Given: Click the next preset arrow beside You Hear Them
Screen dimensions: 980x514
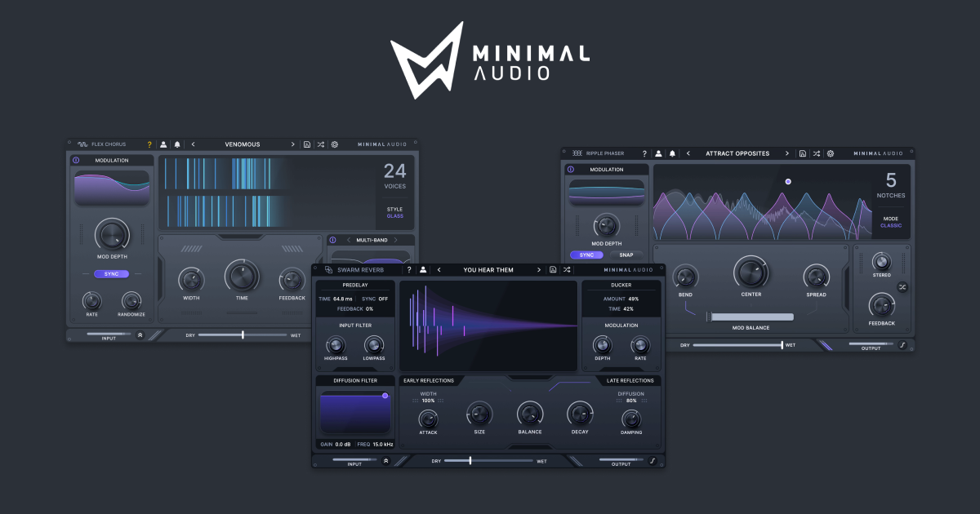Looking at the screenshot, I should click(x=539, y=269).
